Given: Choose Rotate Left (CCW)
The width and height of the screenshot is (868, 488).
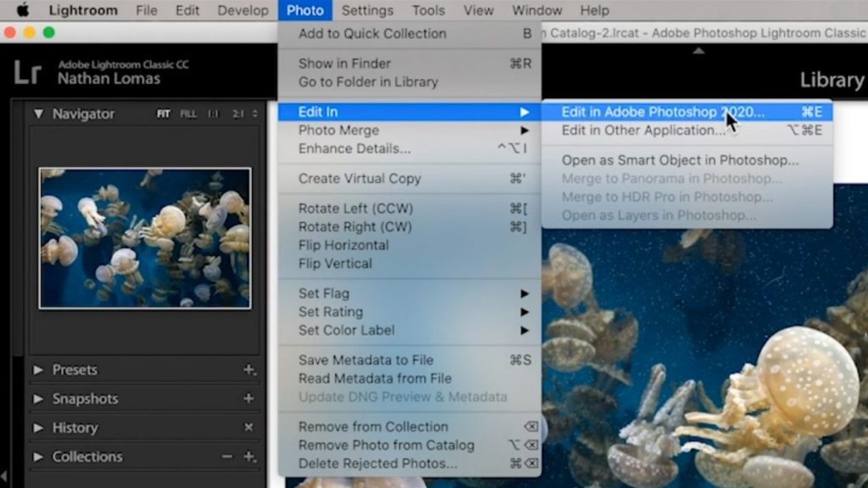Looking at the screenshot, I should pos(409,208).
